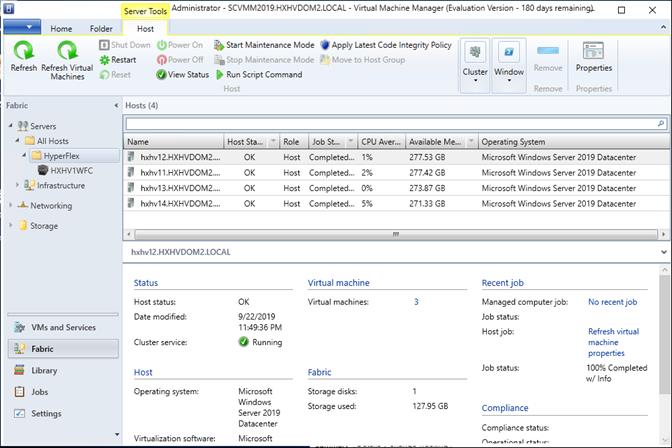Click the Power On icon
The image size is (672, 448).
coord(162,45)
